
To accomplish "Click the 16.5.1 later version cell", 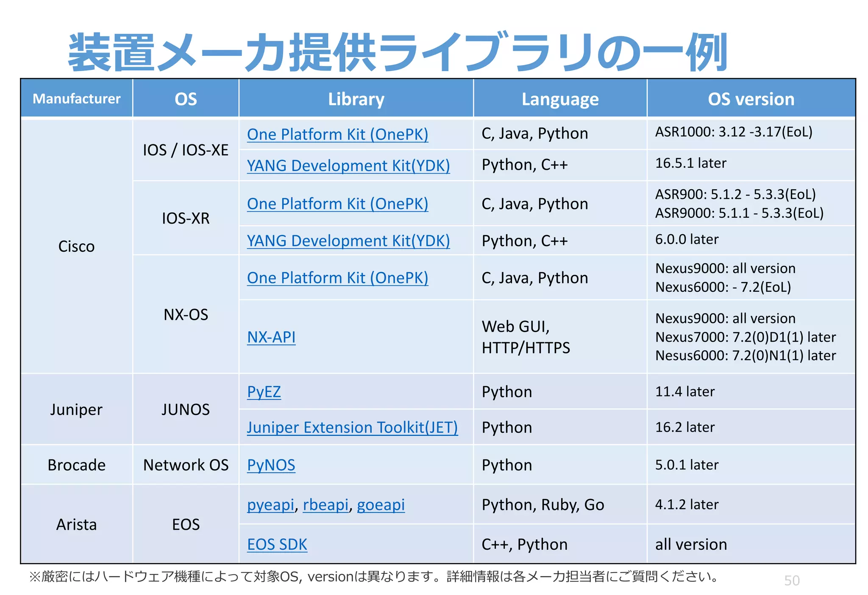I will pos(751,165).
